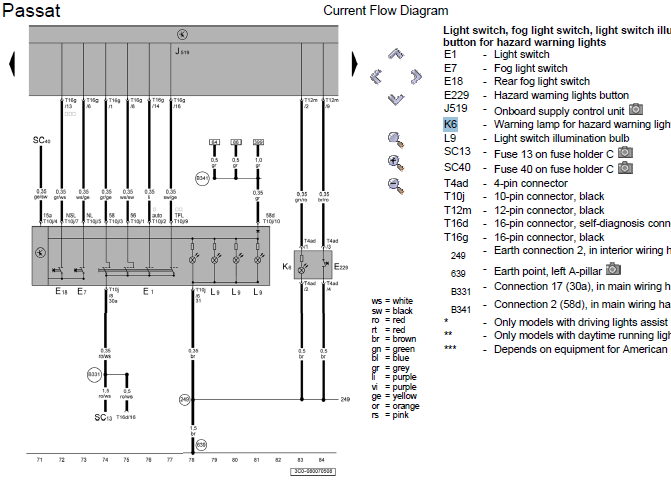Select J519 code in the legend list

[456, 109]
